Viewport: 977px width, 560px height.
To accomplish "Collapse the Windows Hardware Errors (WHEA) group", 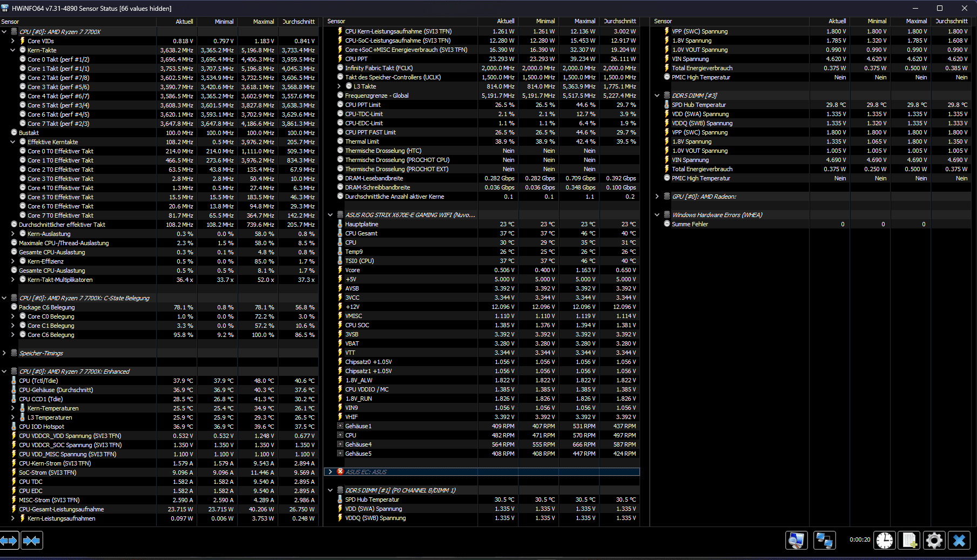I will pos(657,215).
